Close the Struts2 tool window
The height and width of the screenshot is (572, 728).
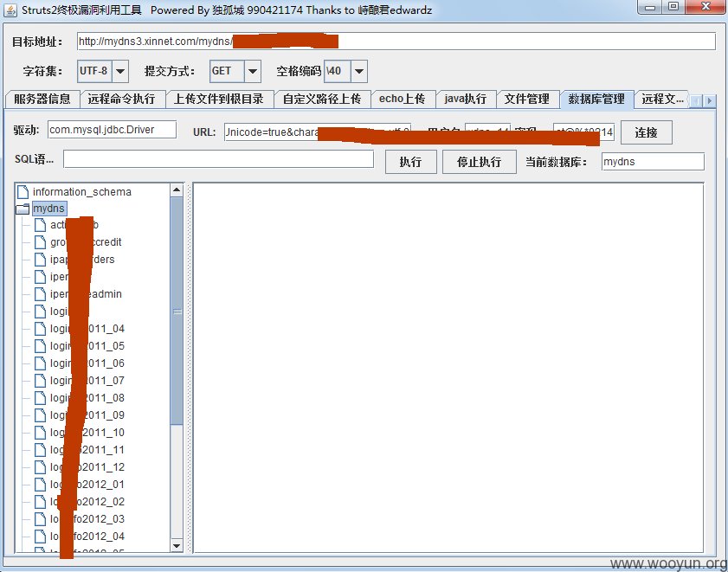[705, 7]
